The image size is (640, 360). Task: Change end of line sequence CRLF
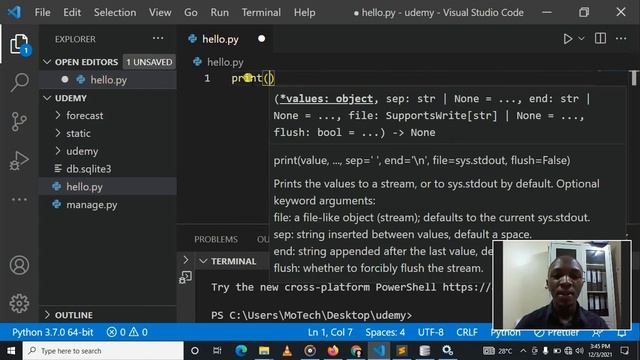pyautogui.click(x=467, y=332)
